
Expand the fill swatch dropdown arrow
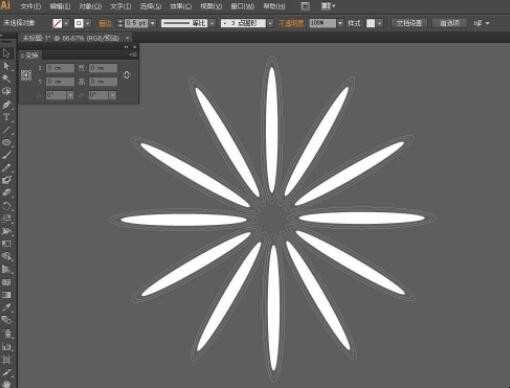point(66,23)
